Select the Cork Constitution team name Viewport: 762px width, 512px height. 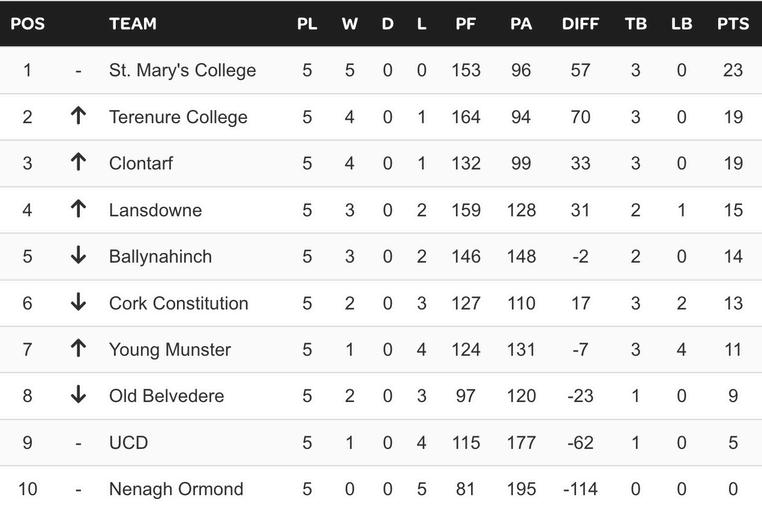178,303
